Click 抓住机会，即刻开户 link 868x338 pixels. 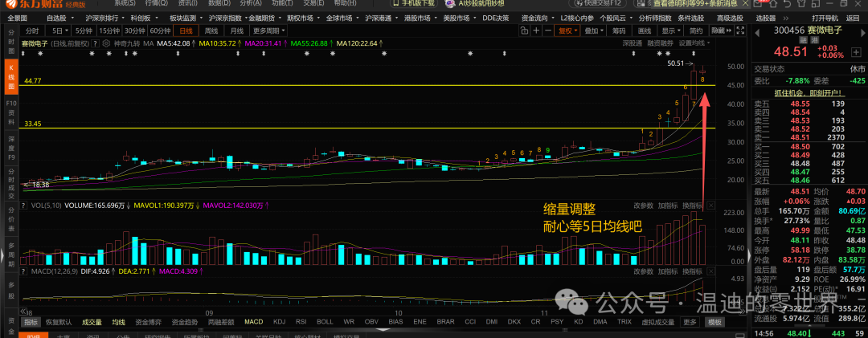coord(809,93)
